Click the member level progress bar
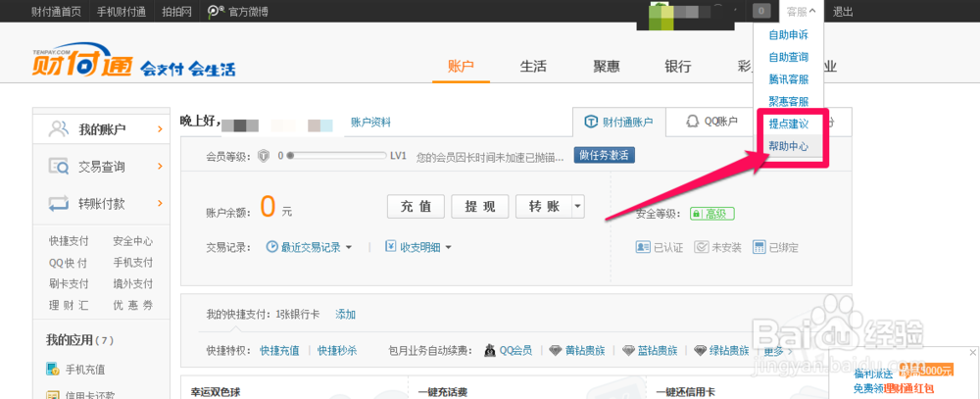This screenshot has height=399, width=980. [x=336, y=155]
